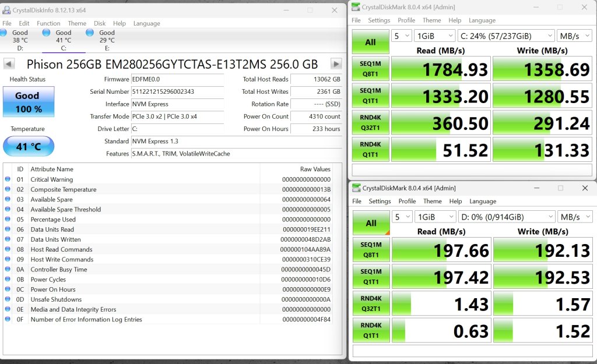Click status orb for Power On Hours attribute row

click(8, 289)
